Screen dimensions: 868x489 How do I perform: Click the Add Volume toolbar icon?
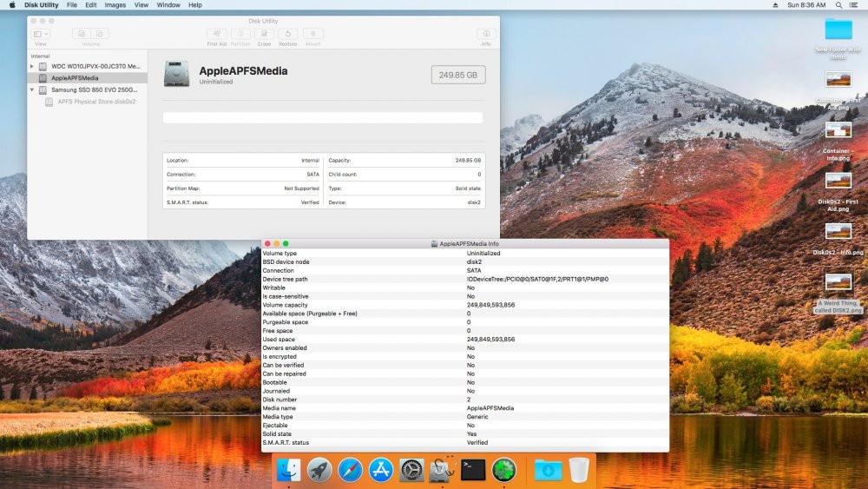(x=82, y=34)
